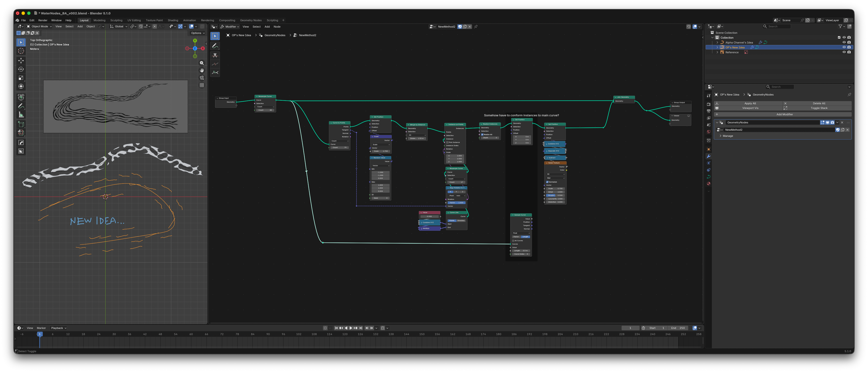This screenshot has height=372, width=868.
Task: Open the Global transform orientation dropdown
Action: click(x=119, y=27)
